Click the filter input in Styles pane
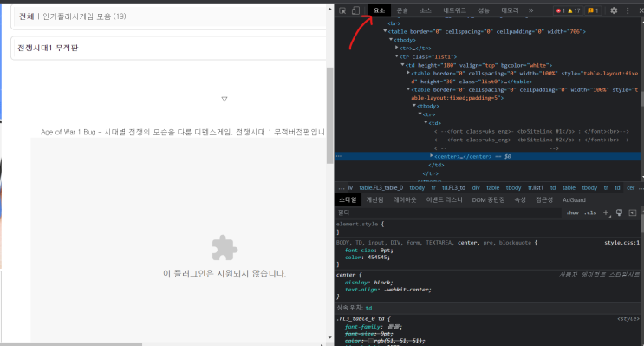This screenshot has width=644, height=346. pyautogui.click(x=448, y=212)
